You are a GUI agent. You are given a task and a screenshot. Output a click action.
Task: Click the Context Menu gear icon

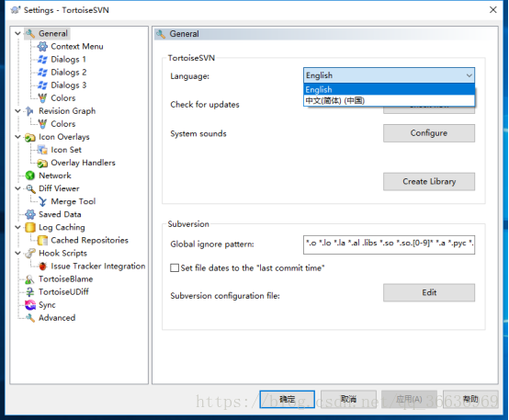pyautogui.click(x=42, y=47)
